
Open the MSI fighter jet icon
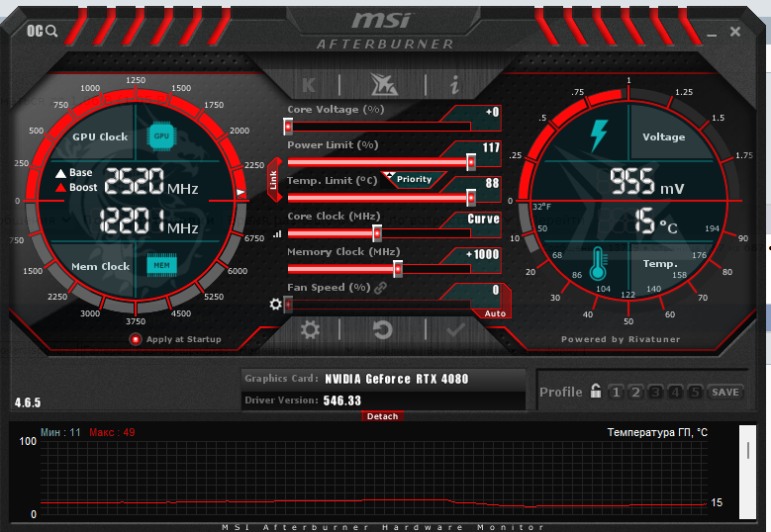click(x=383, y=84)
